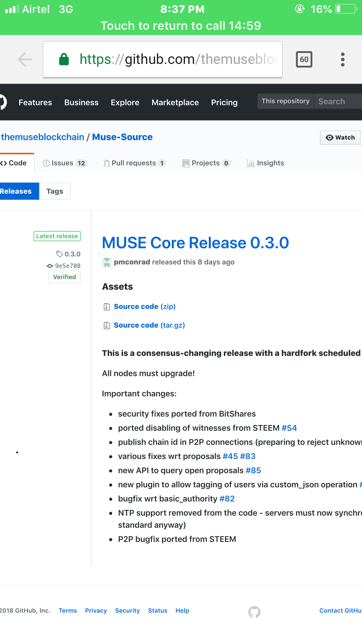The width and height of the screenshot is (362, 644).
Task: Click the This repository scope label
Action: 285,101
